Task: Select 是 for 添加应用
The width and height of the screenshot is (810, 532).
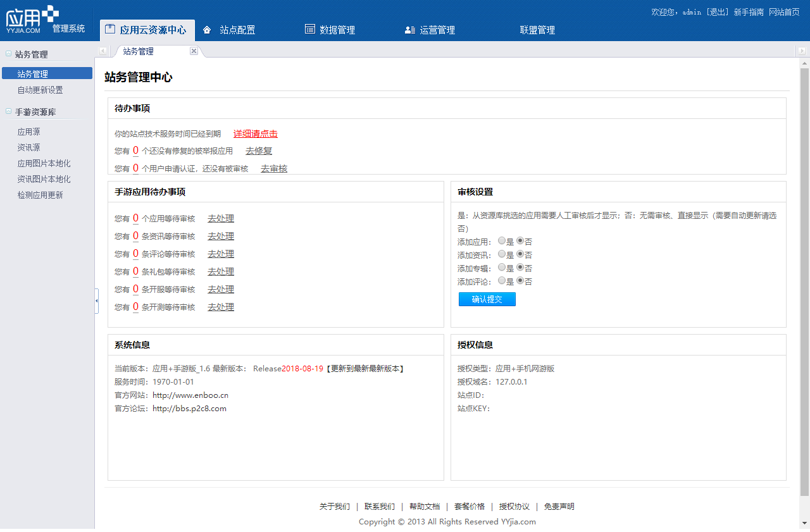Action: tap(502, 241)
